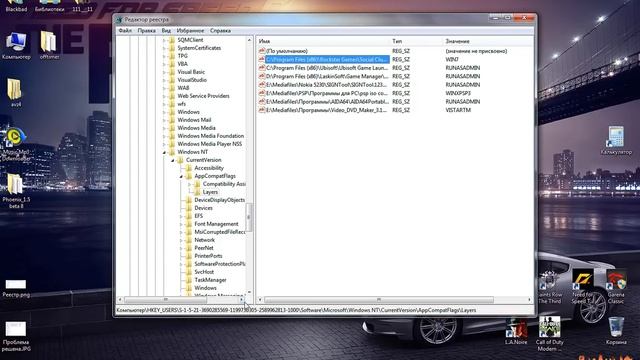The image size is (640, 360).
Task: Open the Файл menu
Action: click(125, 31)
